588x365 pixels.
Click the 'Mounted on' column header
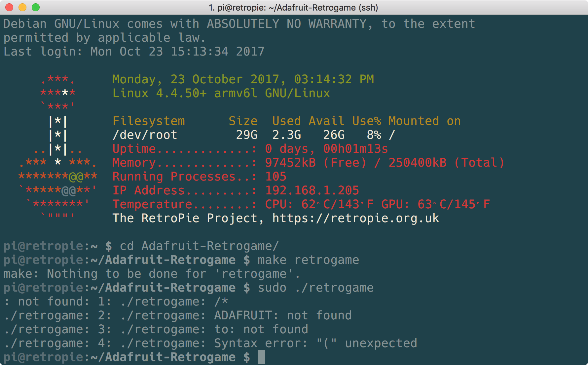point(424,121)
